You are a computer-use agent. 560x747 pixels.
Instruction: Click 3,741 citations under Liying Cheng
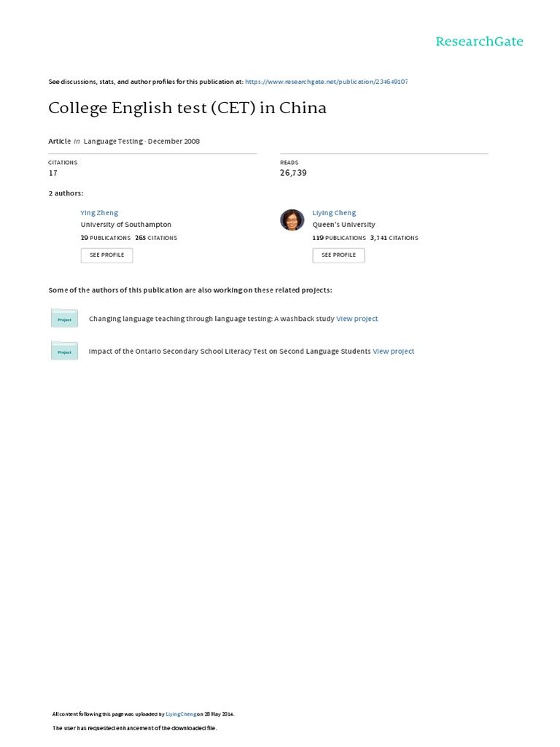(x=394, y=238)
